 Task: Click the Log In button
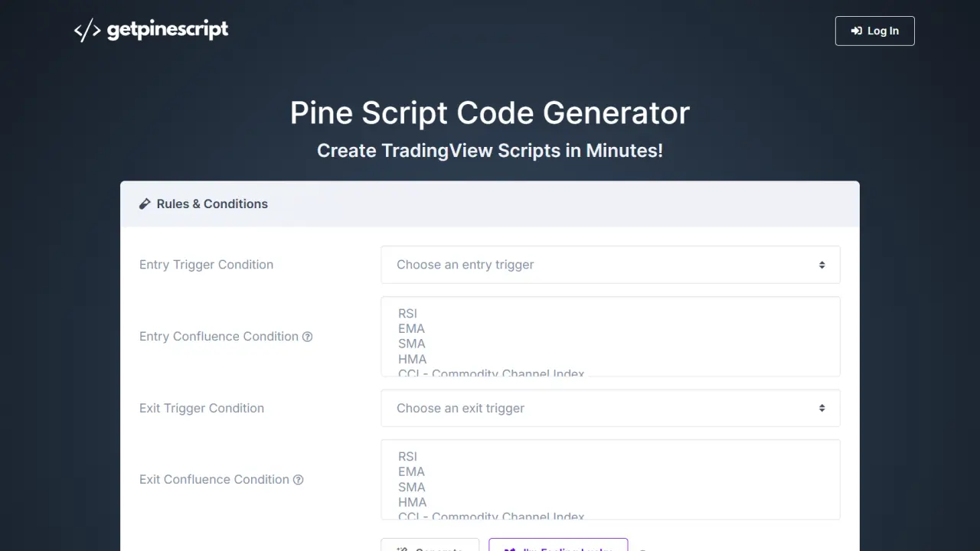874,31
